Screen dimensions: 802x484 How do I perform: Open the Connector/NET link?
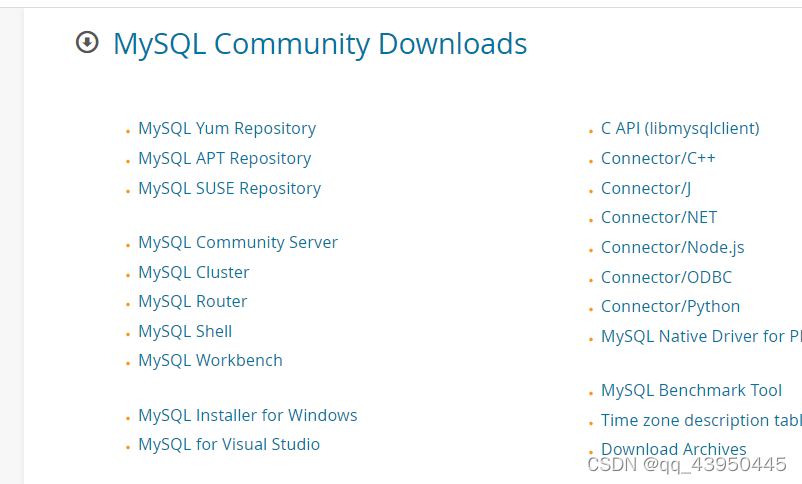[x=659, y=217]
